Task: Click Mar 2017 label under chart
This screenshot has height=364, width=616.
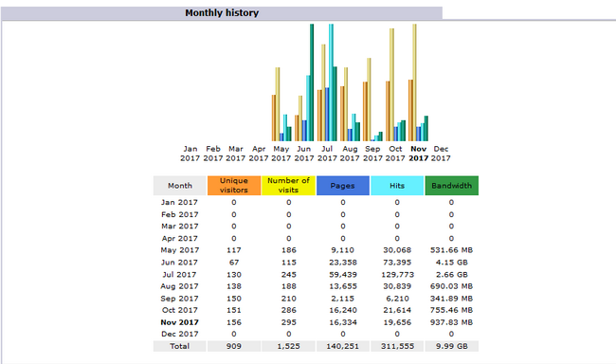Action: (236, 154)
